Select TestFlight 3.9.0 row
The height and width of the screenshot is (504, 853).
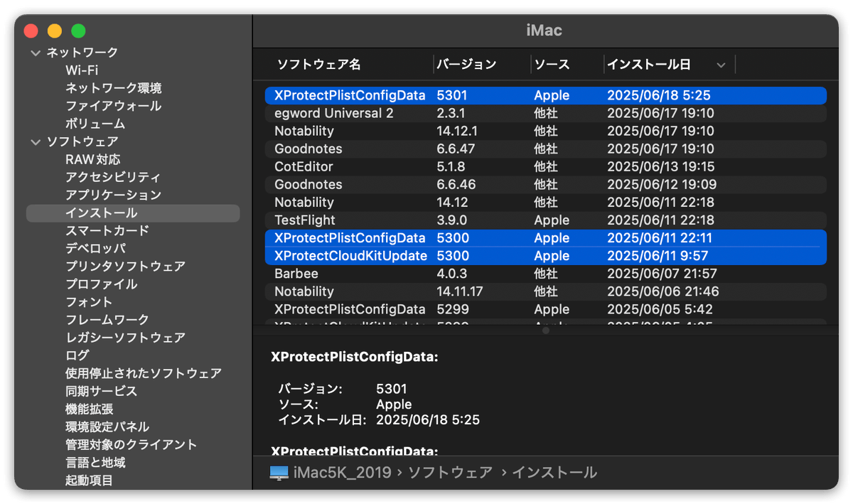[545, 220]
